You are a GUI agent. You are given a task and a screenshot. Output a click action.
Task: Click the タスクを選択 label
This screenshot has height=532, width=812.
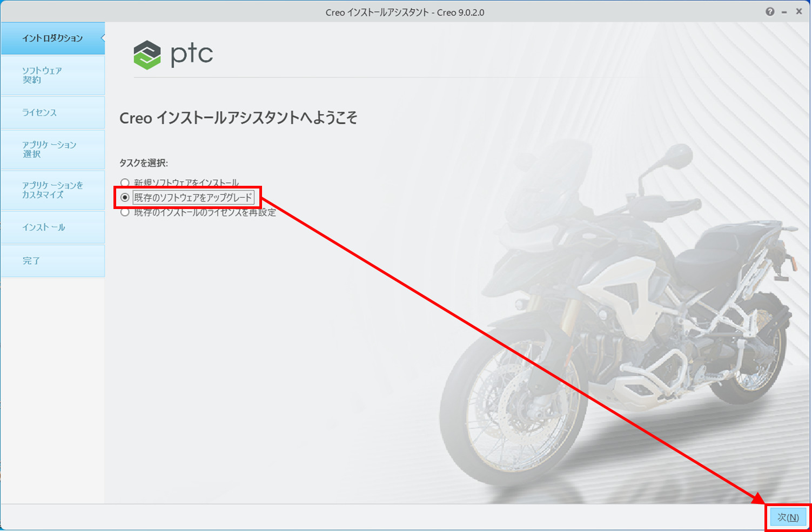[x=144, y=163]
